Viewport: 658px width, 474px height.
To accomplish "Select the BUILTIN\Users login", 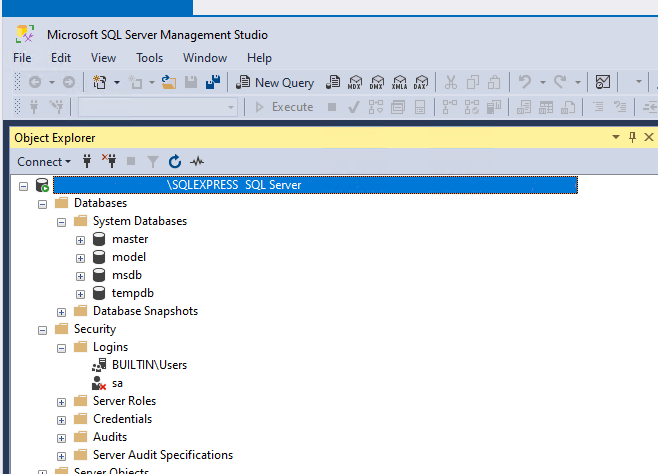I will coord(149,365).
